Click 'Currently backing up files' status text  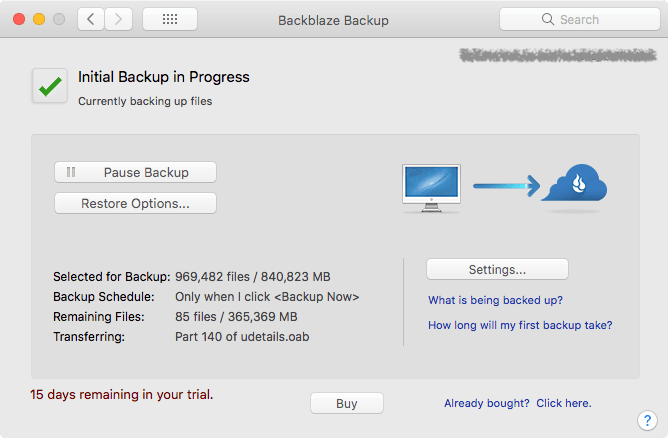pyautogui.click(x=145, y=101)
